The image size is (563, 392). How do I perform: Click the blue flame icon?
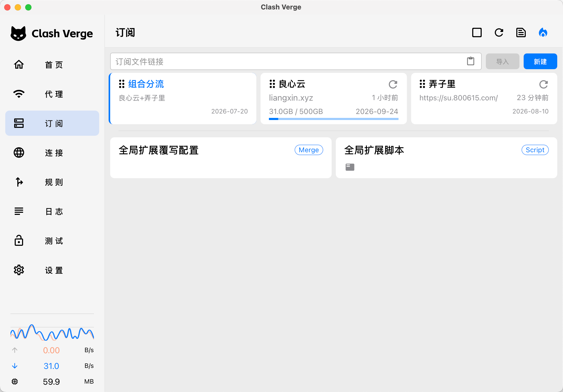click(543, 33)
